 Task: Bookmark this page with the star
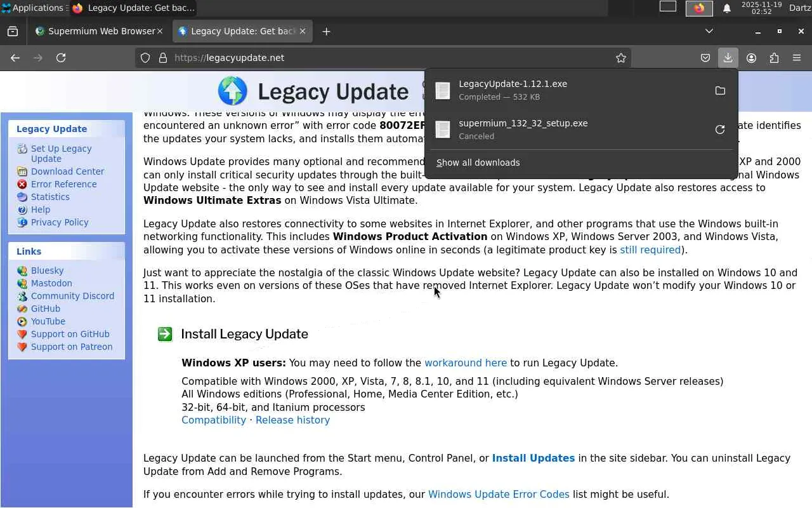(621, 58)
